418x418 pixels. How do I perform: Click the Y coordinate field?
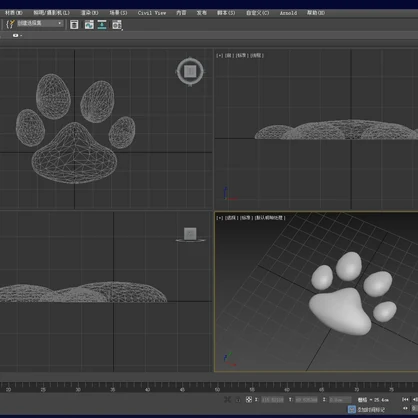306,399
